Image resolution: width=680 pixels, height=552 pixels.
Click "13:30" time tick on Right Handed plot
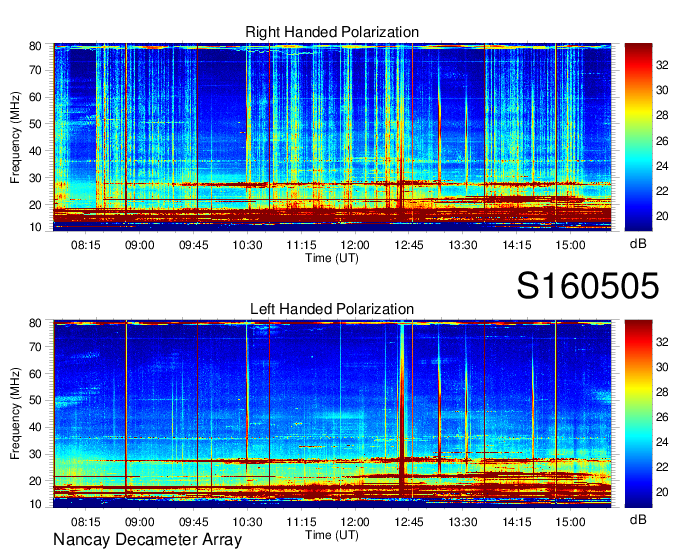[463, 245]
